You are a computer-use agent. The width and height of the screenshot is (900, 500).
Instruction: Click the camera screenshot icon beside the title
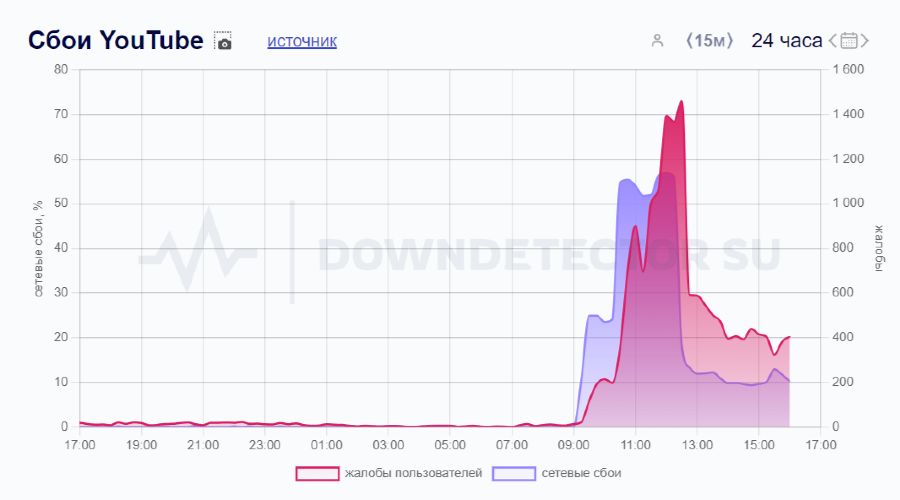[x=223, y=41]
